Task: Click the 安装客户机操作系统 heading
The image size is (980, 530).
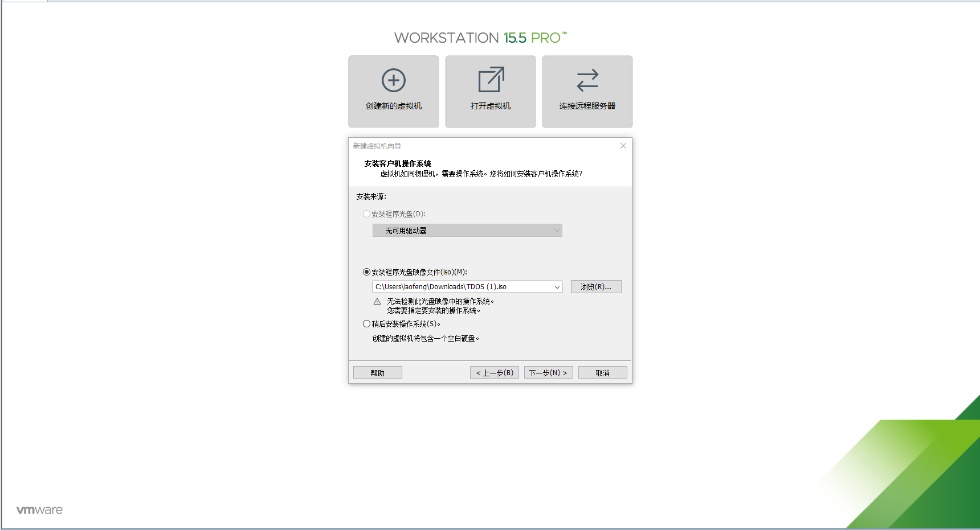Action: click(x=398, y=163)
